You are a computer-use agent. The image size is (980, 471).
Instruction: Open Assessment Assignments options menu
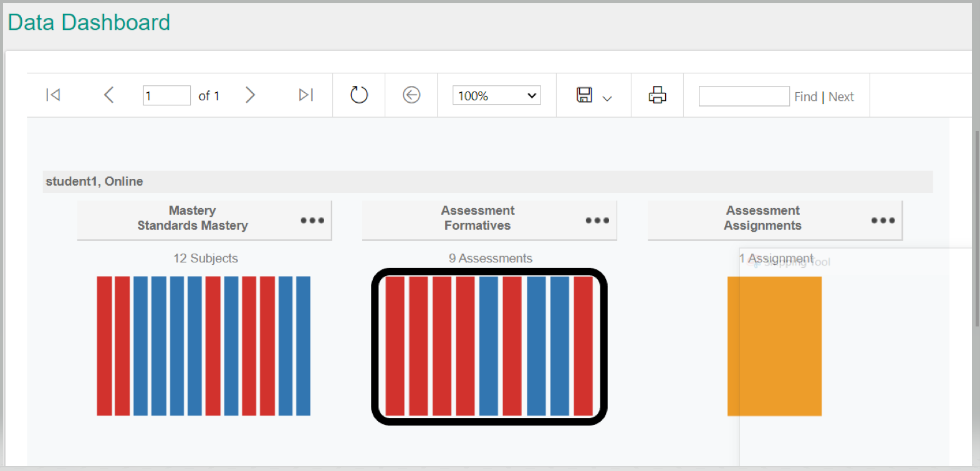point(883,221)
